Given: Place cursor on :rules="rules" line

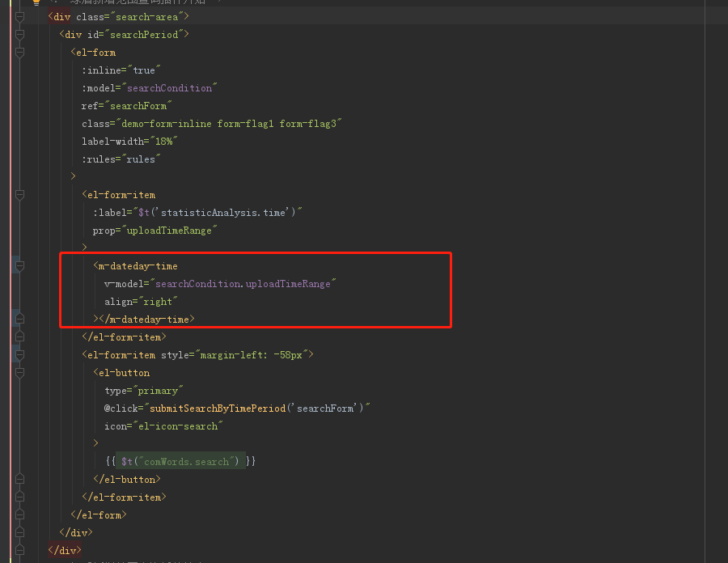Looking at the screenshot, I should click(x=121, y=159).
